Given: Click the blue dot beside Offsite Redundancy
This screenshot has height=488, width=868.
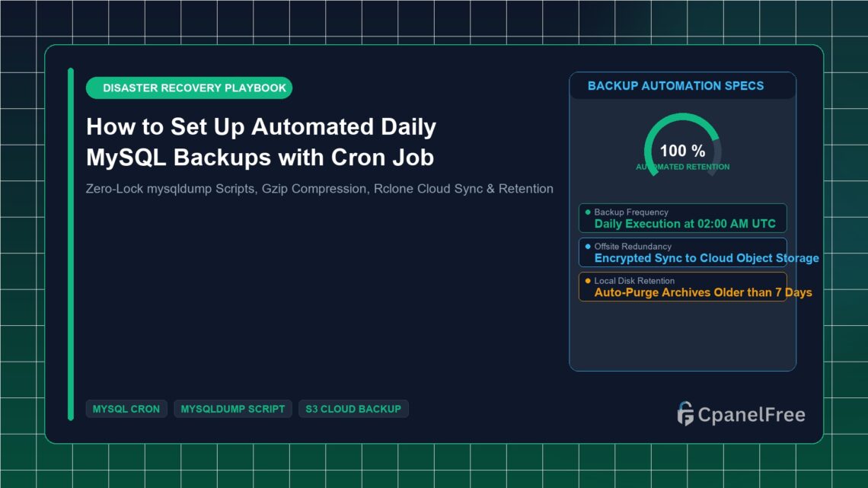Looking at the screenshot, I should pos(588,246).
